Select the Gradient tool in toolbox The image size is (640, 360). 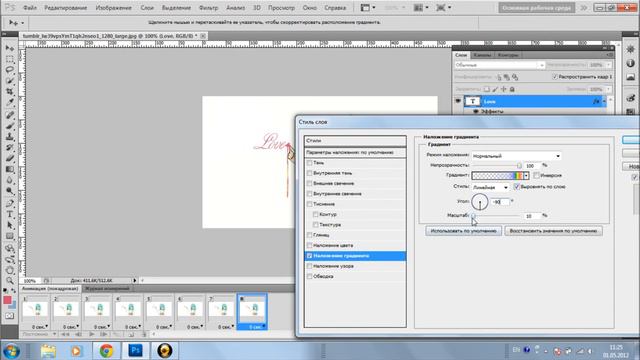coord(10,169)
